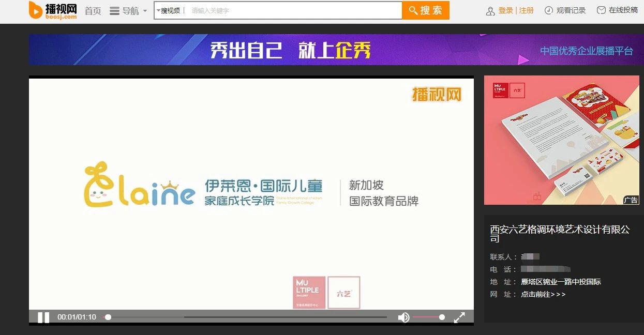
Task: Open the 首页 home page
Action: (93, 11)
